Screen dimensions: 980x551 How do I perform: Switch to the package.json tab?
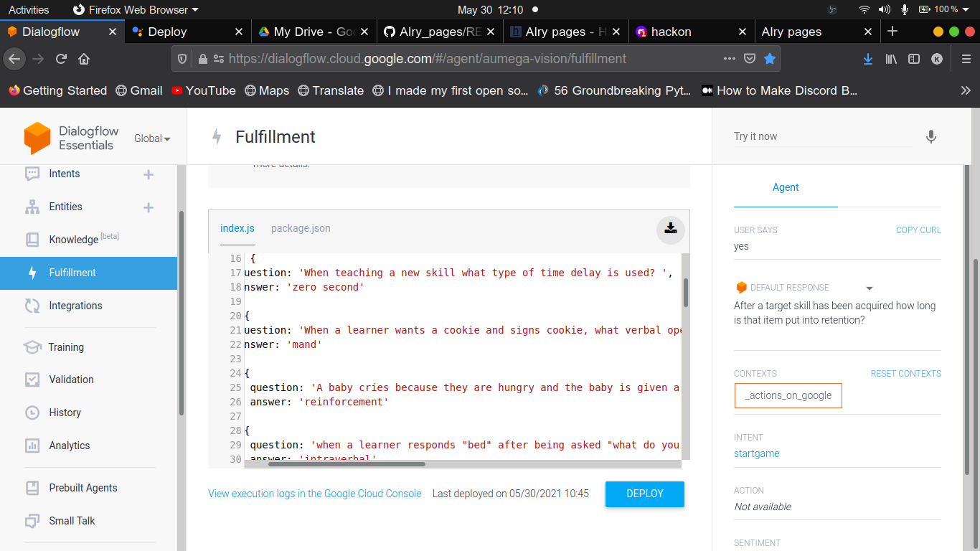pos(300,227)
